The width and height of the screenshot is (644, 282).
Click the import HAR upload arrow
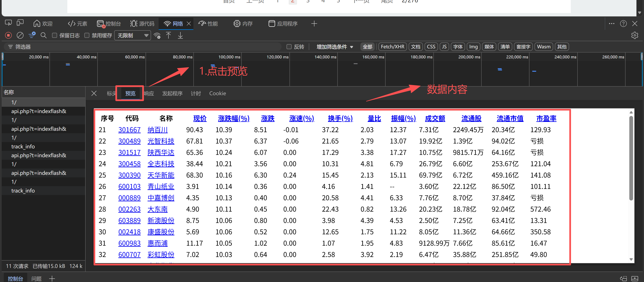point(168,35)
